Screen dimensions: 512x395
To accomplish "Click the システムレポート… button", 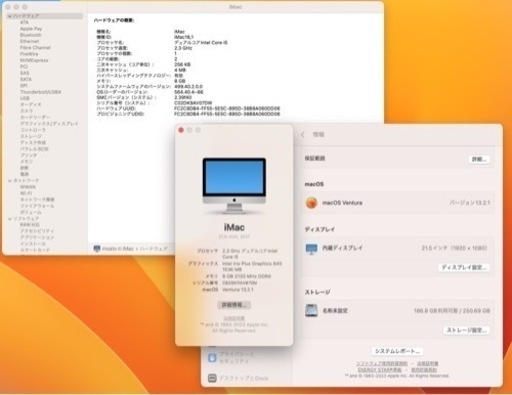I will (397, 351).
